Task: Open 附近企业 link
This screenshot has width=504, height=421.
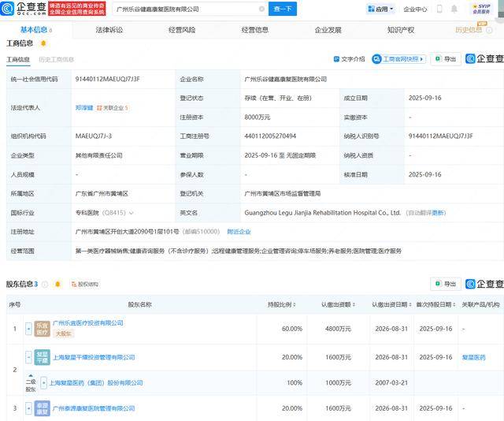Action: pyautogui.click(x=239, y=232)
